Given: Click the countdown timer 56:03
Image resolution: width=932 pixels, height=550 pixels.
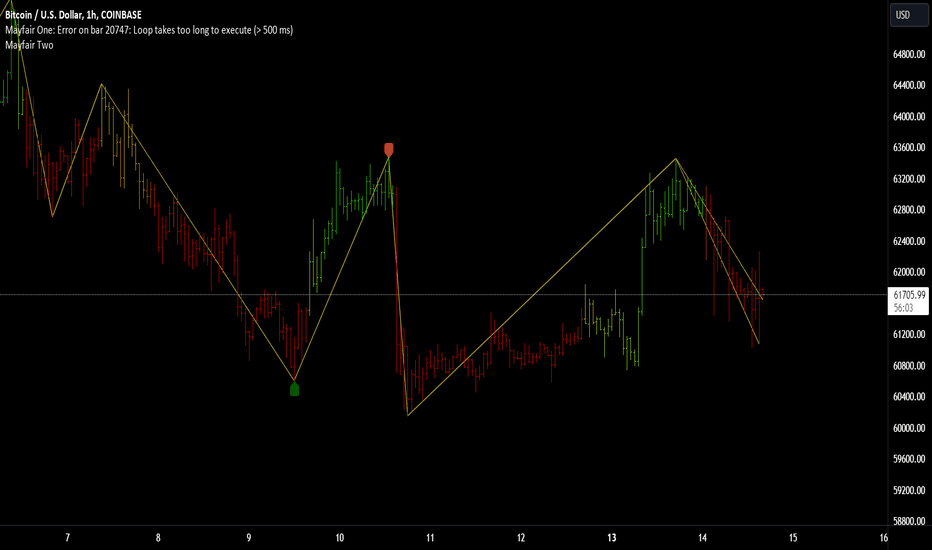Looking at the screenshot, I should [x=903, y=308].
